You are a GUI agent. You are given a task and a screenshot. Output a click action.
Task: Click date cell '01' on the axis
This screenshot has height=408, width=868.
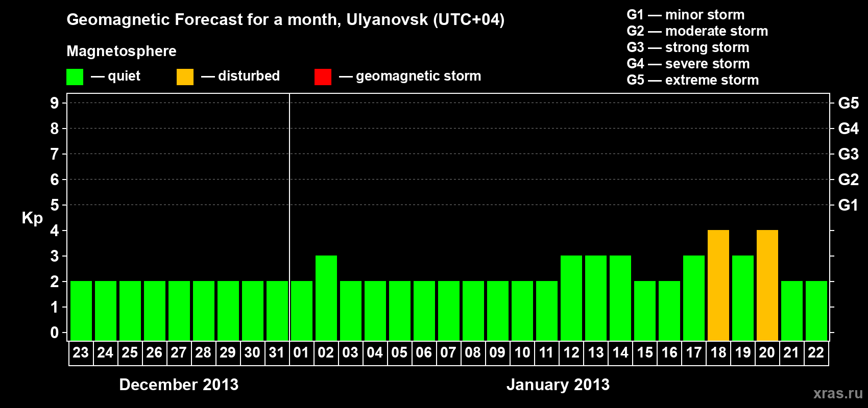pyautogui.click(x=301, y=353)
